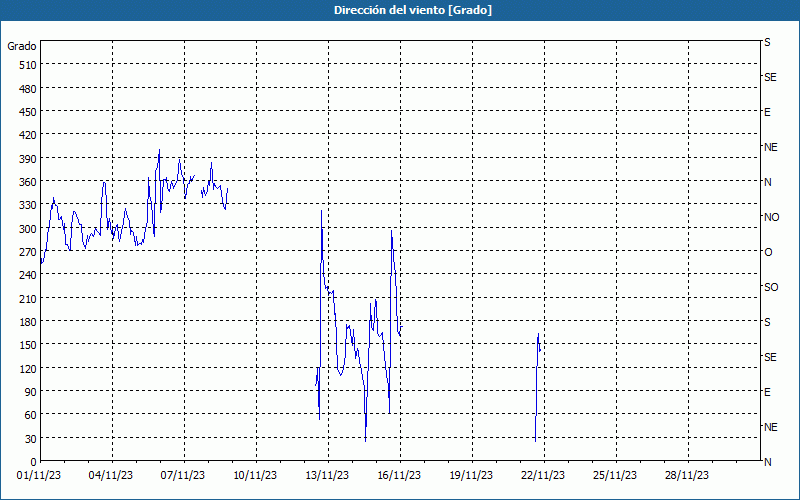Screen dimensions: 800x500
Task: Select the 300 y-axis tick label
Action: (x=28, y=229)
